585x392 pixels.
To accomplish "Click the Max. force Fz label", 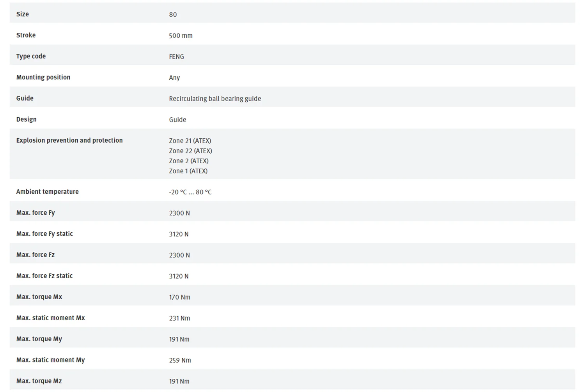I will point(35,255).
